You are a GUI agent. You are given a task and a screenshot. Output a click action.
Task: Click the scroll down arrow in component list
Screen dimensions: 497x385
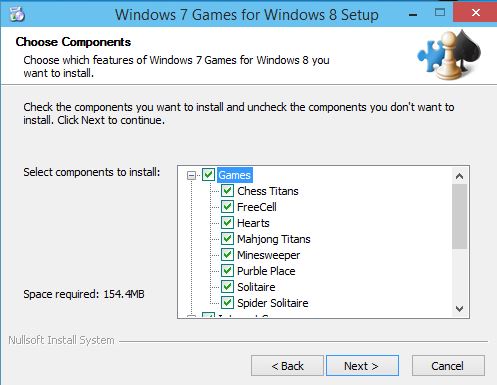click(460, 309)
